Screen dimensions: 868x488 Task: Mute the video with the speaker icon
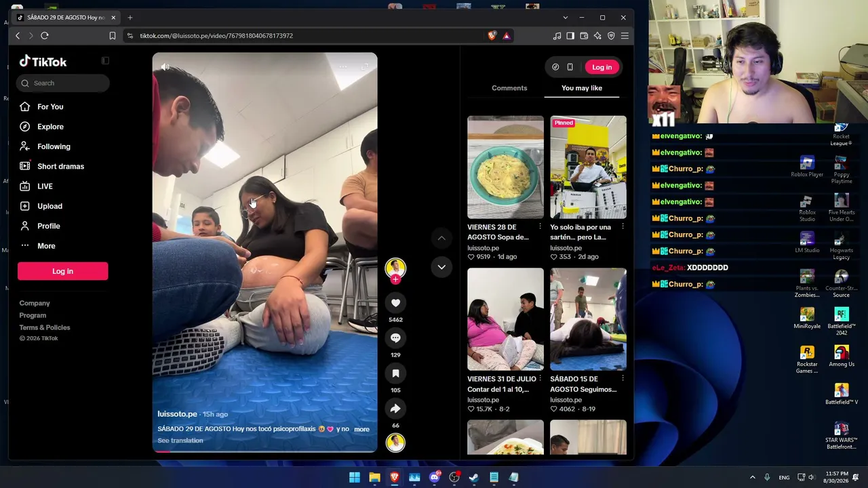click(165, 67)
